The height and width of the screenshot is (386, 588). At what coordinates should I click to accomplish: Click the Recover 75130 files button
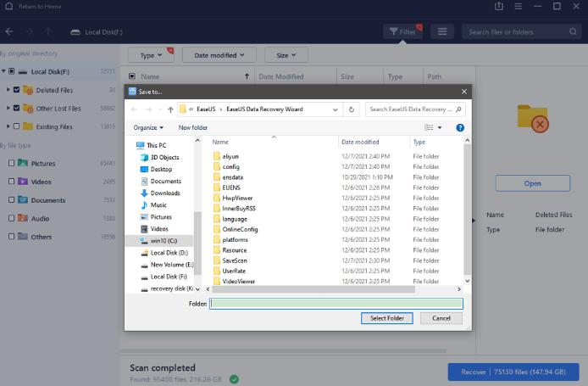click(513, 372)
